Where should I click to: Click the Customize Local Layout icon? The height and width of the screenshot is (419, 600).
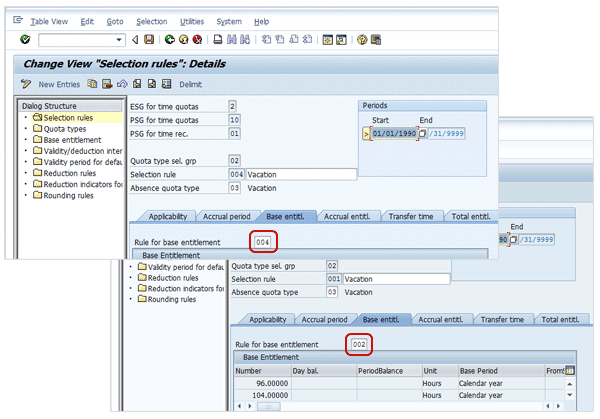pyautogui.click(x=376, y=40)
